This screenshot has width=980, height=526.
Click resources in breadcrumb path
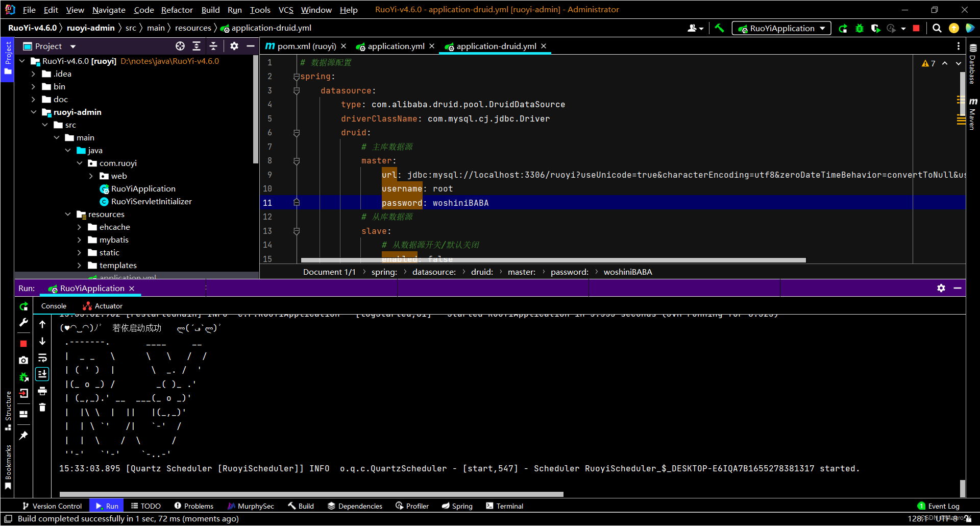193,28
